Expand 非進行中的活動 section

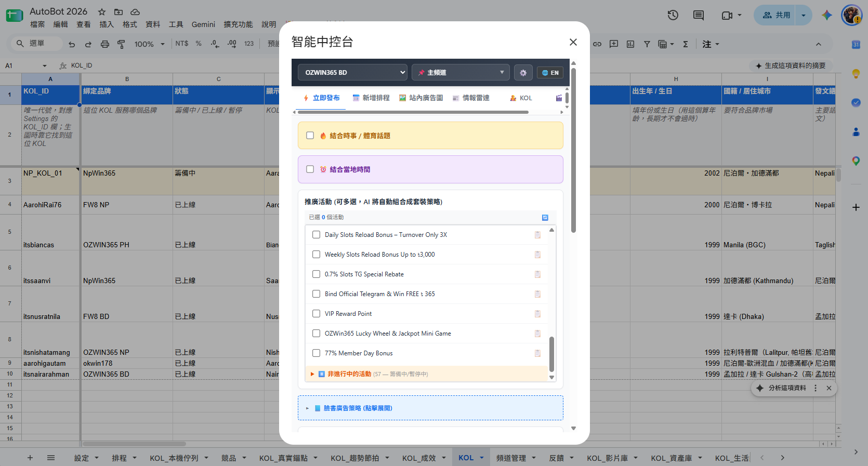point(426,374)
